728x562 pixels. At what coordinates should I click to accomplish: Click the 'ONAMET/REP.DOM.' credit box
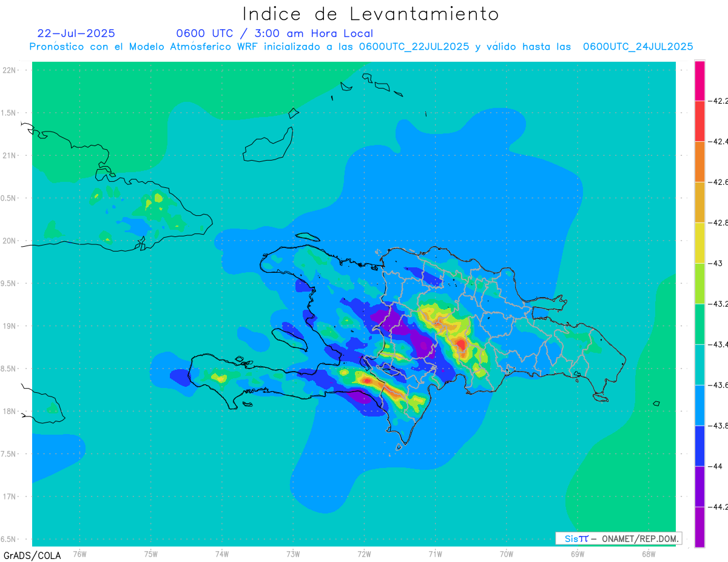click(618, 538)
